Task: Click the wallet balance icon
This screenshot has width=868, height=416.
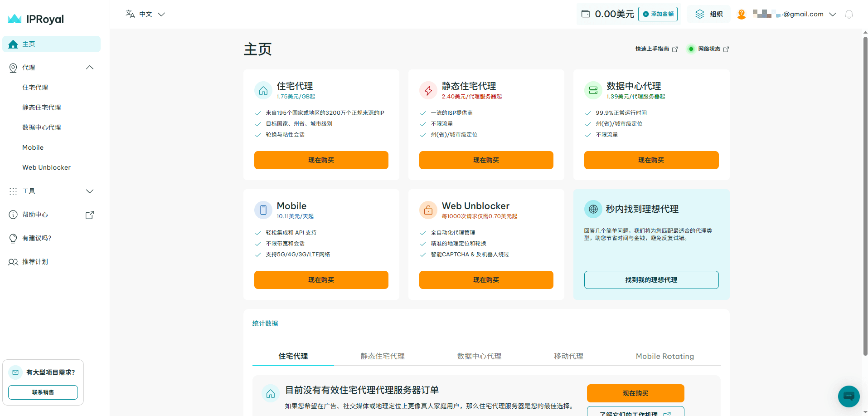Action: [585, 14]
